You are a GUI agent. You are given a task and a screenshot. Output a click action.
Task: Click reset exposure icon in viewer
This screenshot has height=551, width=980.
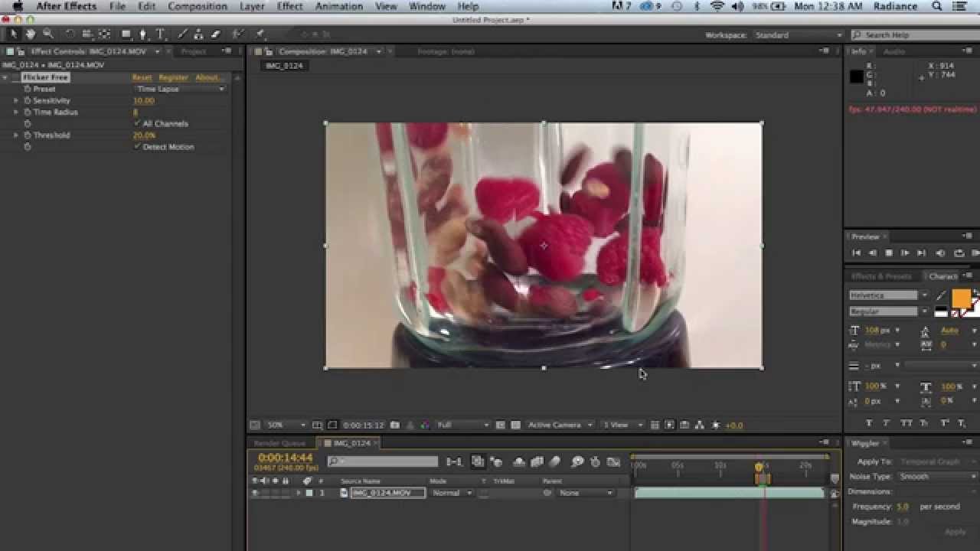pyautogui.click(x=716, y=425)
